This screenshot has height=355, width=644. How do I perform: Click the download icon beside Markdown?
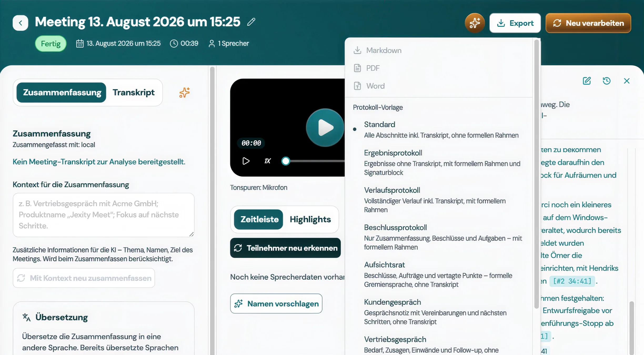pos(357,50)
